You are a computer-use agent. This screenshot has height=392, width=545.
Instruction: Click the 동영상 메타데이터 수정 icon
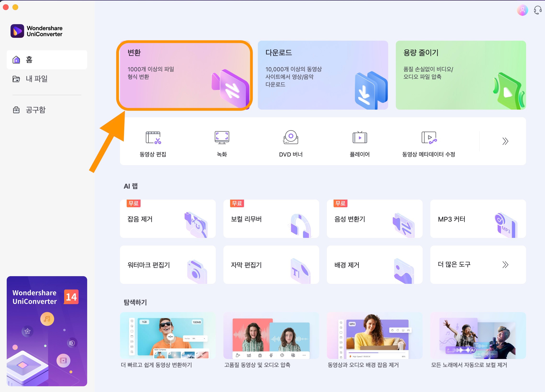coord(429,138)
